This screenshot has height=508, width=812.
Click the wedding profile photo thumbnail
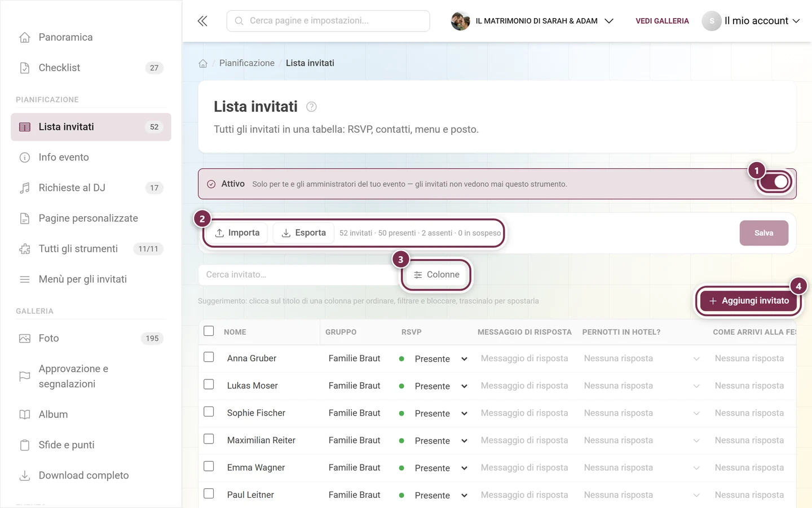[x=461, y=21]
